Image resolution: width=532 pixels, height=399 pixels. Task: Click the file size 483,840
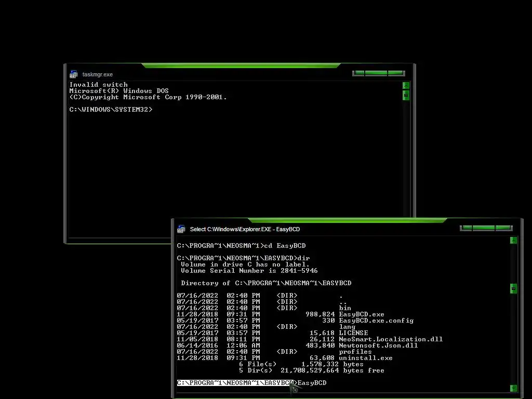tap(320, 345)
